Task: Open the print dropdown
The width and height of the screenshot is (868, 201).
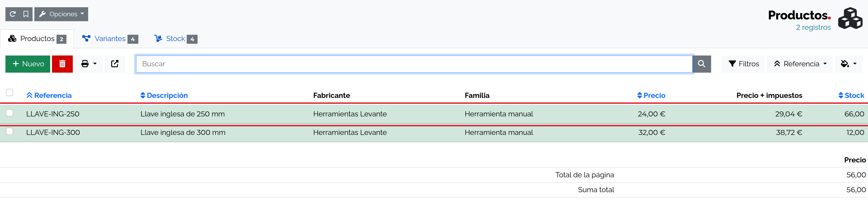Action: point(89,64)
